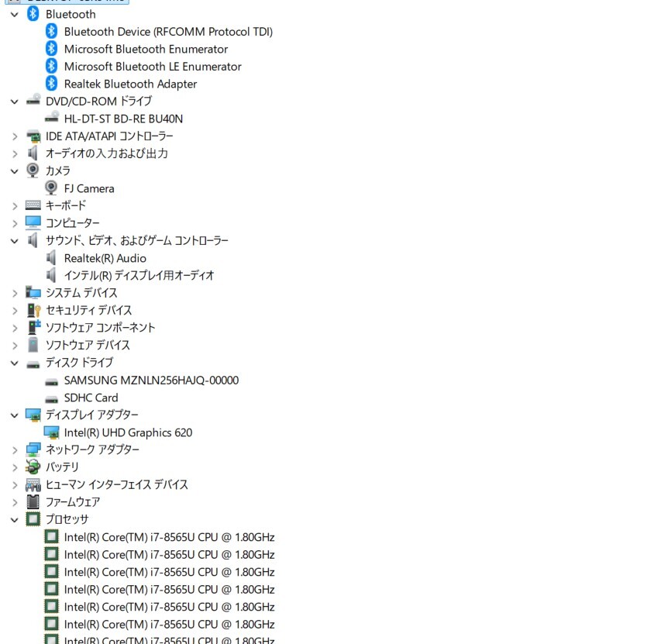Expand the ネットワーク アダプター category
Viewport: 668px width, 644px height.
tap(15, 450)
